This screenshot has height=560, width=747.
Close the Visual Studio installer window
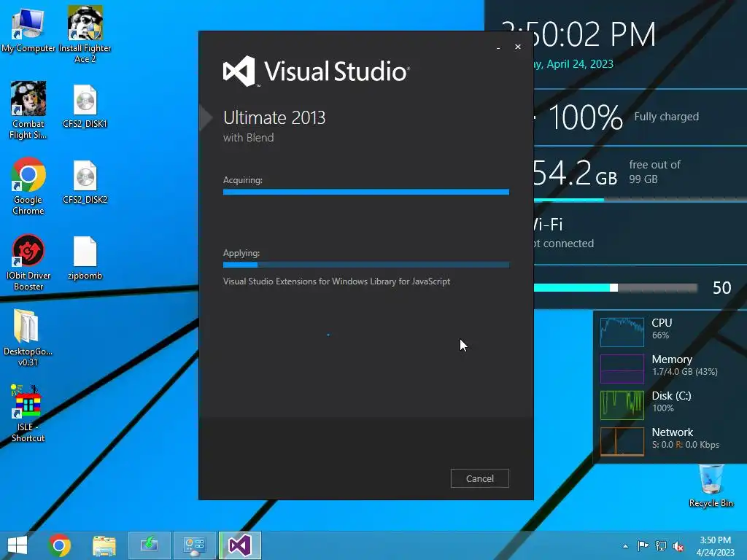[518, 47]
